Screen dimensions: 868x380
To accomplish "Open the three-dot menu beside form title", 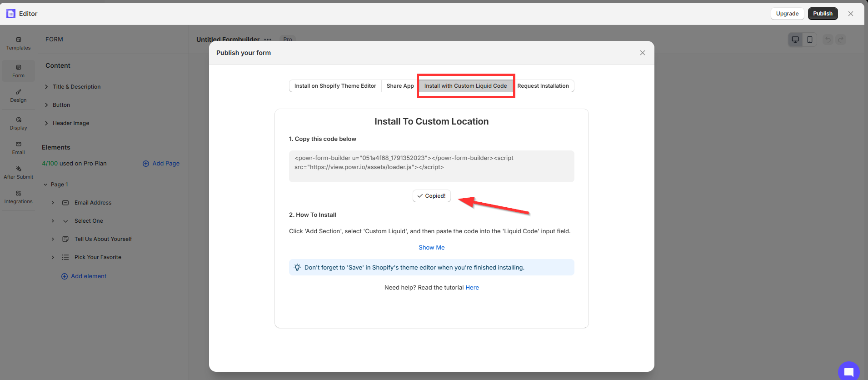I will click(x=268, y=40).
